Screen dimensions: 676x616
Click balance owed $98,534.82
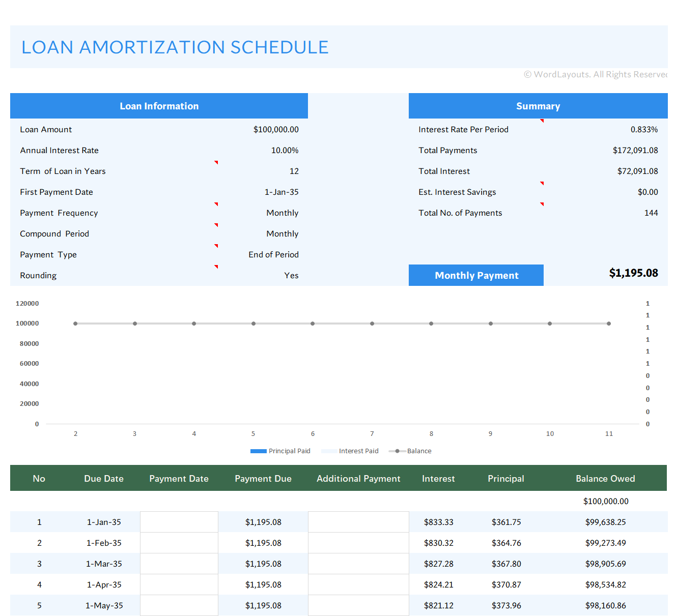point(605,585)
